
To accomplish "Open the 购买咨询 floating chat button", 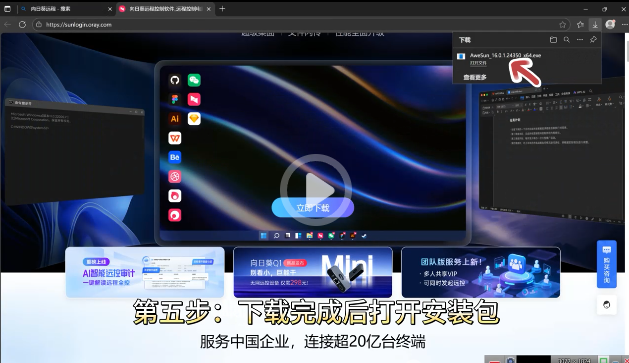I will (607, 264).
